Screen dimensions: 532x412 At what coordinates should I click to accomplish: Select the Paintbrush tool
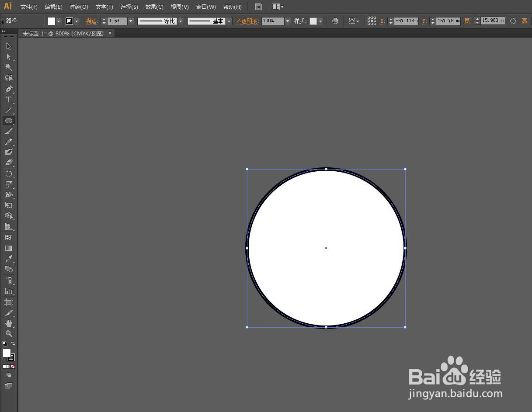pos(9,131)
